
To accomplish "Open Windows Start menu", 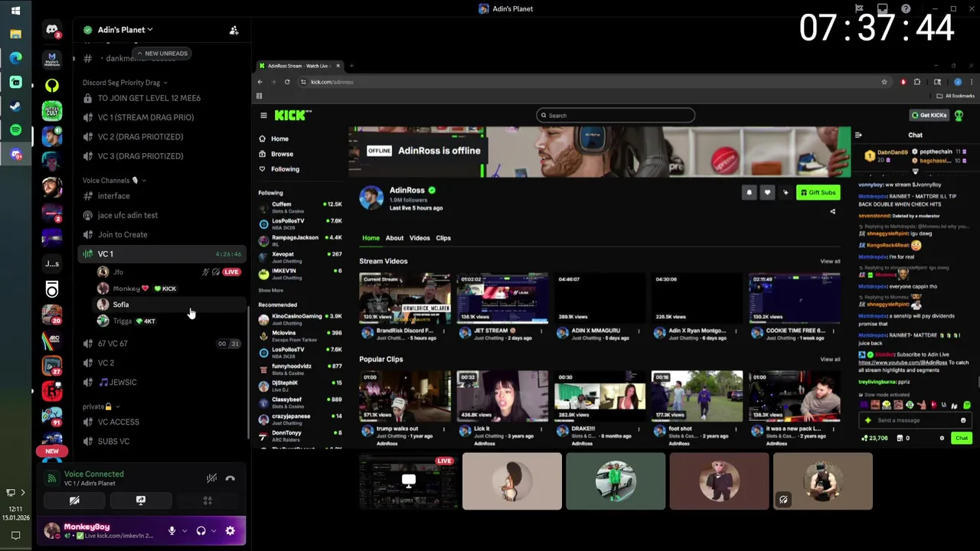I will [x=15, y=11].
